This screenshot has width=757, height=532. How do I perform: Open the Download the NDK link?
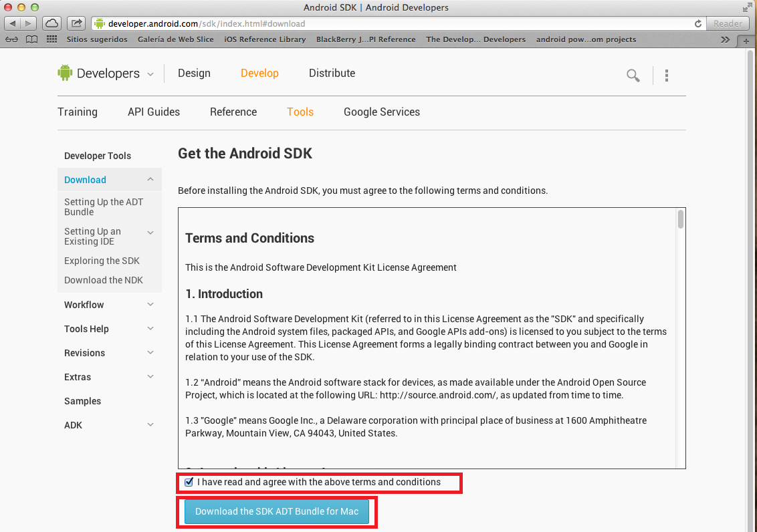point(103,280)
